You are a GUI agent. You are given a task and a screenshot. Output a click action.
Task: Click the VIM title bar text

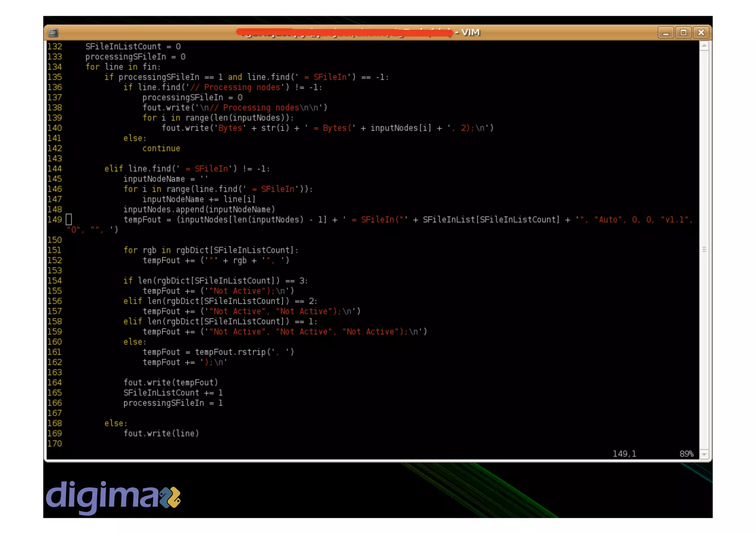[x=470, y=32]
